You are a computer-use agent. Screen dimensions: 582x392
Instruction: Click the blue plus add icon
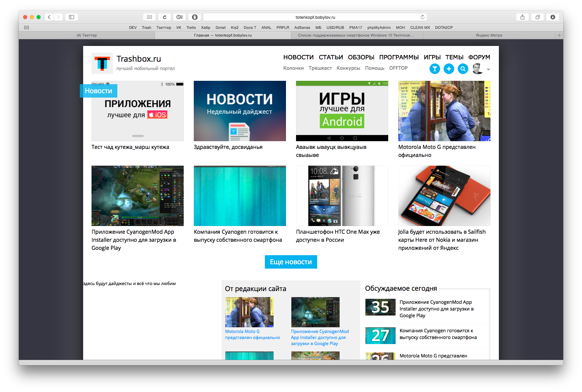pyautogui.click(x=449, y=69)
